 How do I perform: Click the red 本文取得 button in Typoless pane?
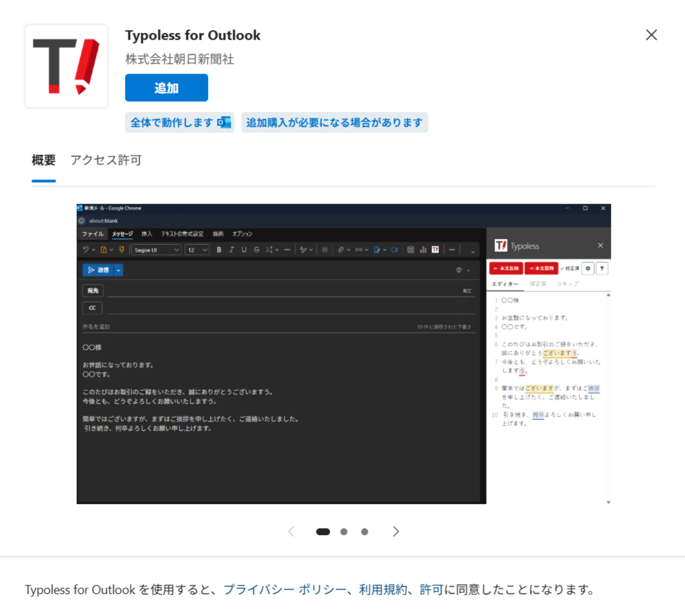pos(542,268)
